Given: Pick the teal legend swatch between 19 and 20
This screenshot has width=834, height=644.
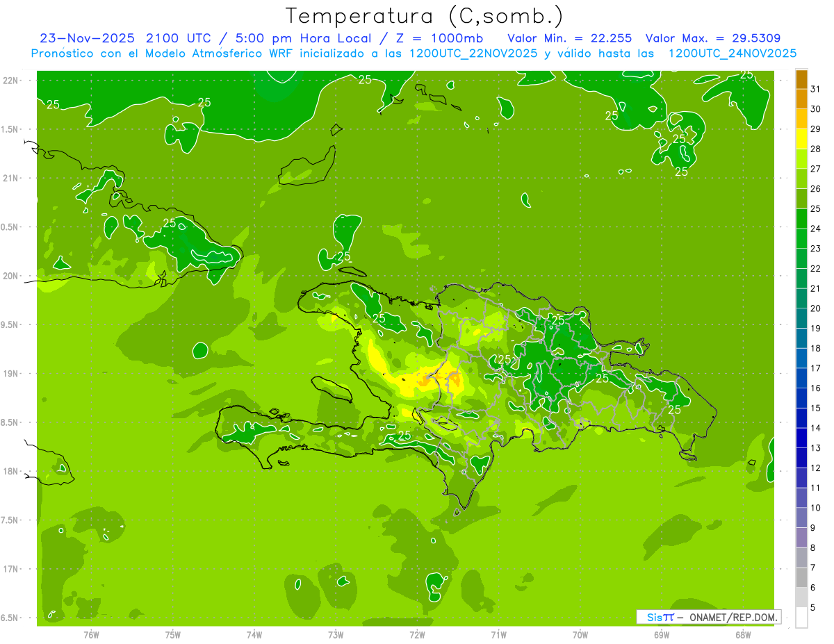Looking at the screenshot, I should [801, 318].
